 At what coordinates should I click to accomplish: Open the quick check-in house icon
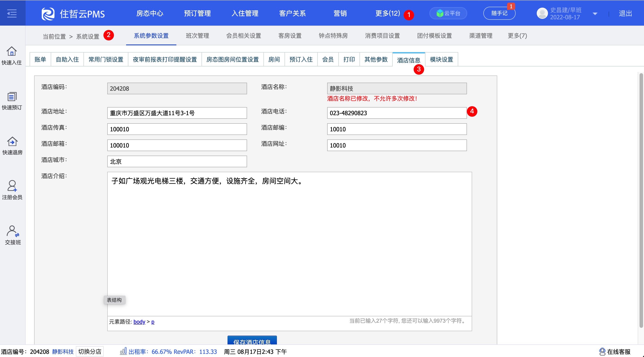(x=12, y=51)
